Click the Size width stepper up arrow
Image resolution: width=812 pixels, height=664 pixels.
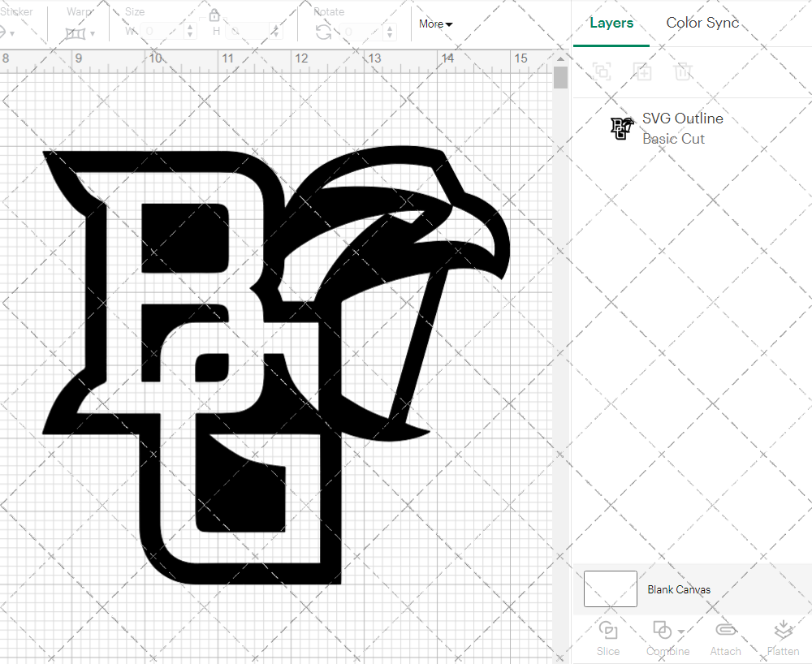point(191,28)
